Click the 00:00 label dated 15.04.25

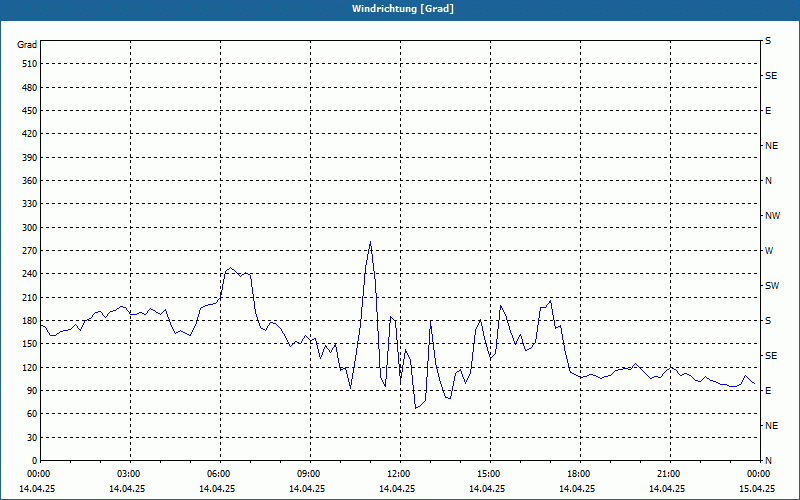[759, 474]
